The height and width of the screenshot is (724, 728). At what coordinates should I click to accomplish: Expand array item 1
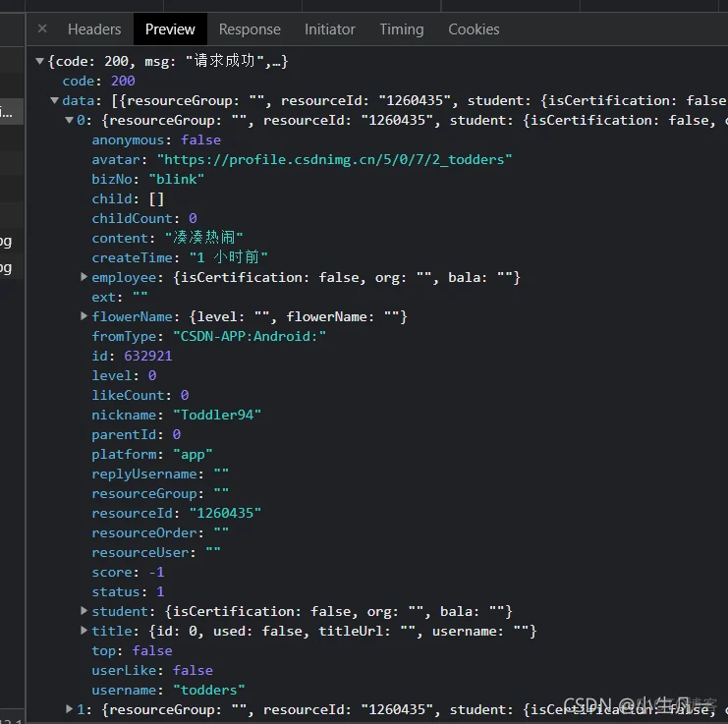(x=69, y=708)
